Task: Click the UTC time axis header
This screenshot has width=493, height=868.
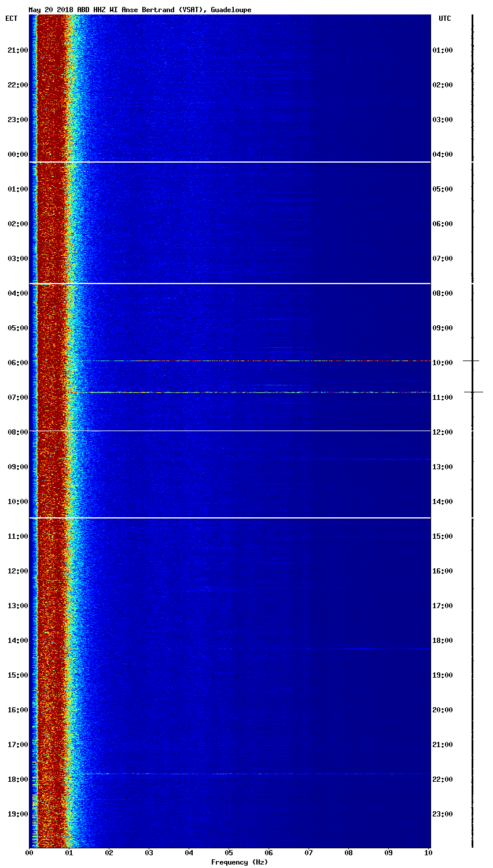Action: tap(444, 19)
